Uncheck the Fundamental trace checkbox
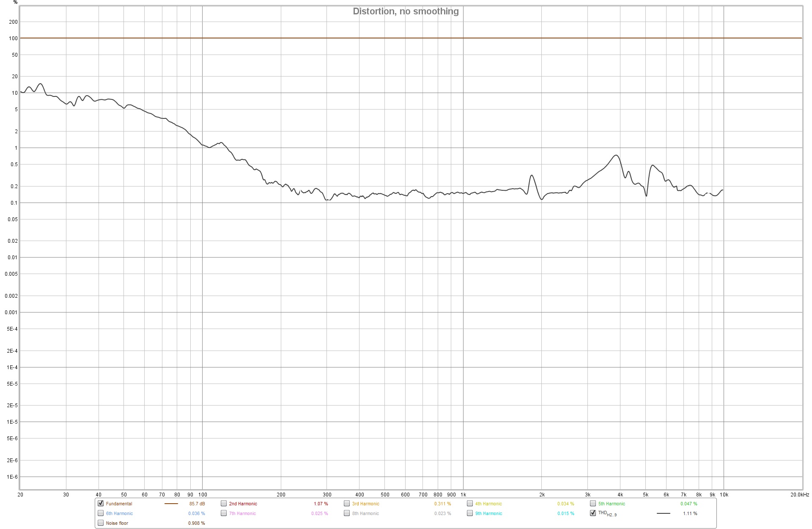 tap(101, 503)
